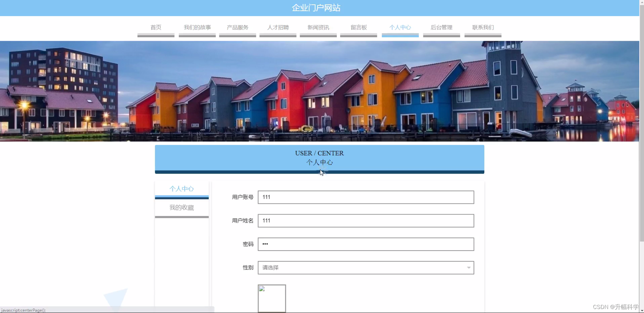Image resolution: width=644 pixels, height=313 pixels.
Task: Click the 用户姓名 input field
Action: point(365,221)
